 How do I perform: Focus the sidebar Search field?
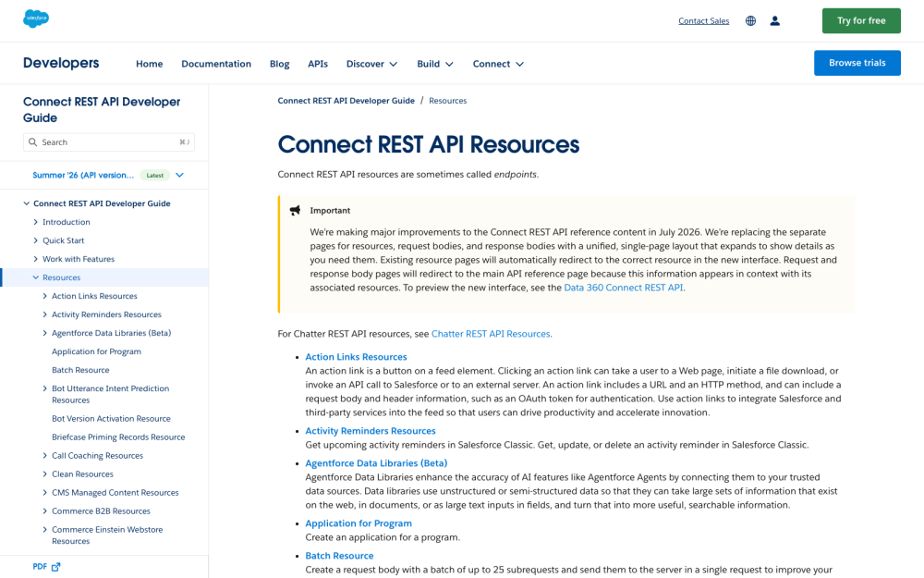click(x=109, y=142)
